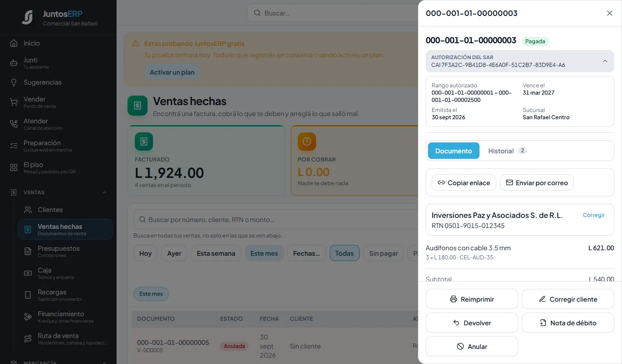
Task: Open Vender punto de venta menu item
Action: 58,102
